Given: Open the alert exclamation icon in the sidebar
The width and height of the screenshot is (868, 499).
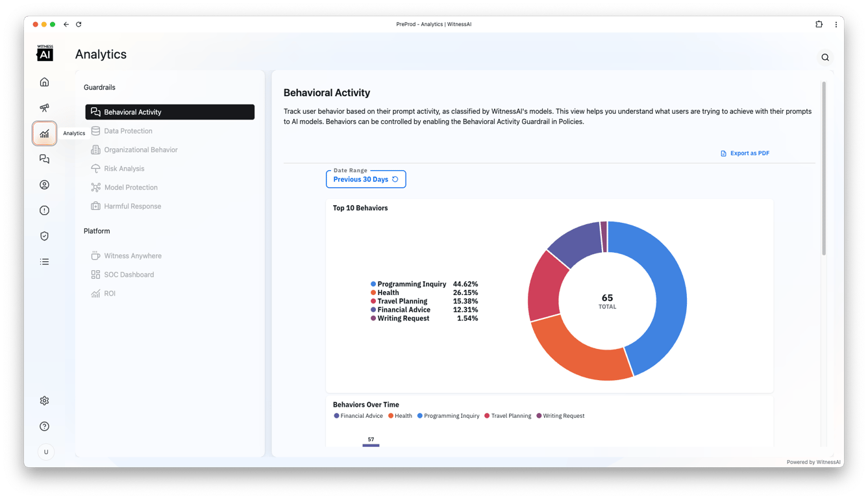Looking at the screenshot, I should pos(44,211).
